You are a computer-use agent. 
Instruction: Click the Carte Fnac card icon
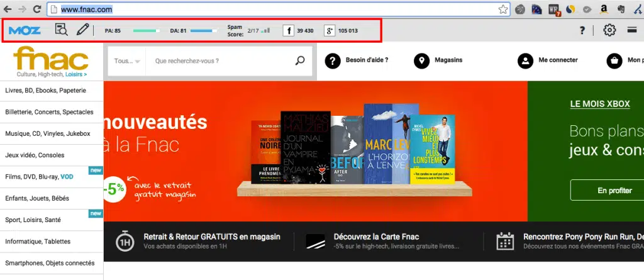tap(315, 242)
